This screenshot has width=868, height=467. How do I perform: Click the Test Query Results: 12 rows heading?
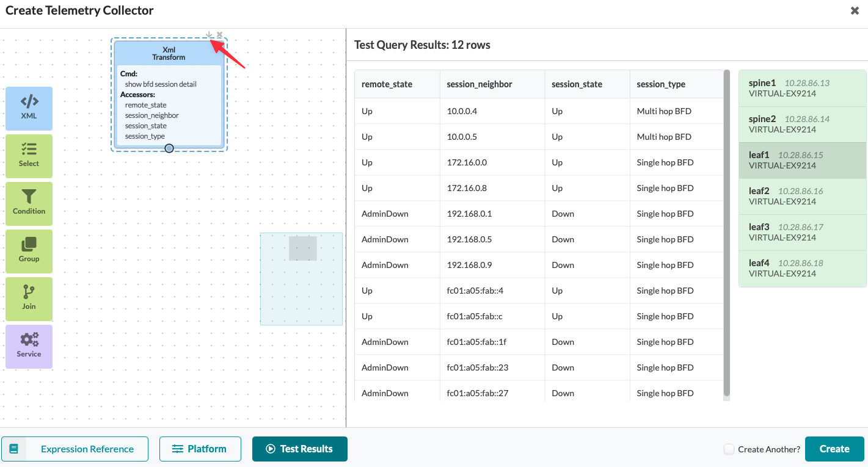pyautogui.click(x=422, y=45)
